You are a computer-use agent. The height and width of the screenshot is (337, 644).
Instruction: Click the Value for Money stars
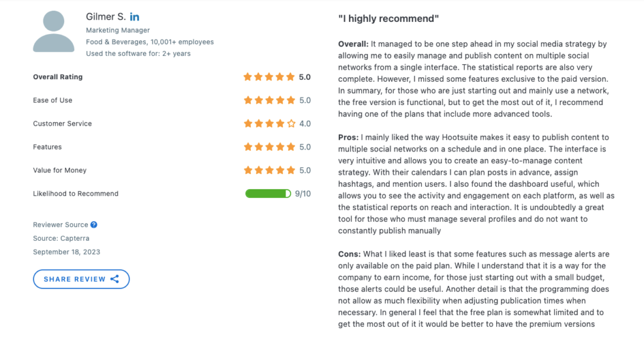pyautogui.click(x=269, y=170)
